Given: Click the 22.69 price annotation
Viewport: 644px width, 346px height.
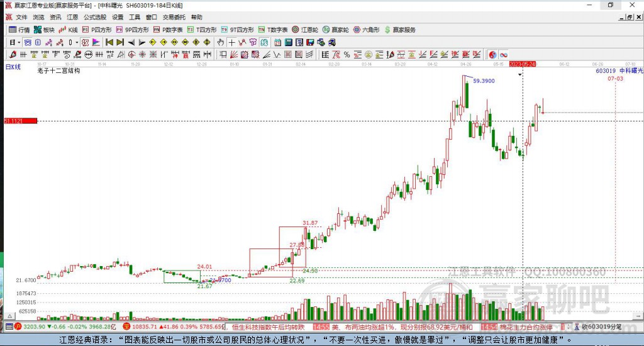Looking at the screenshot, I should pos(297,281).
